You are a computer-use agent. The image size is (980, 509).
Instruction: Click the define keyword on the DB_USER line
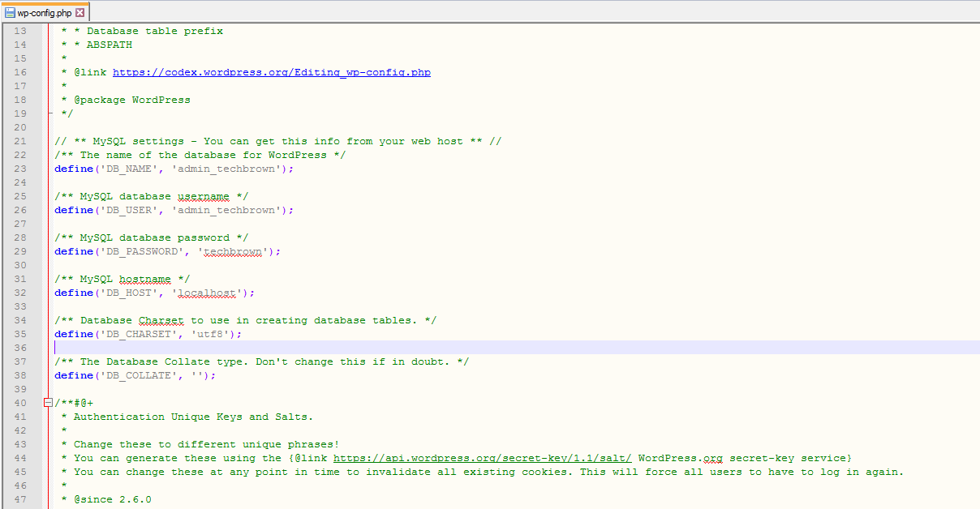point(74,210)
